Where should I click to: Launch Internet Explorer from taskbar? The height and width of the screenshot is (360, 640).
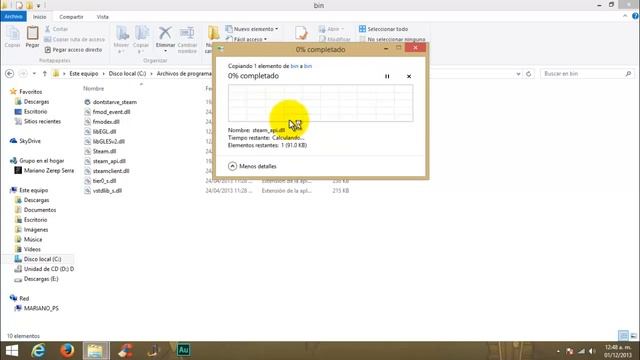[x=39, y=351]
